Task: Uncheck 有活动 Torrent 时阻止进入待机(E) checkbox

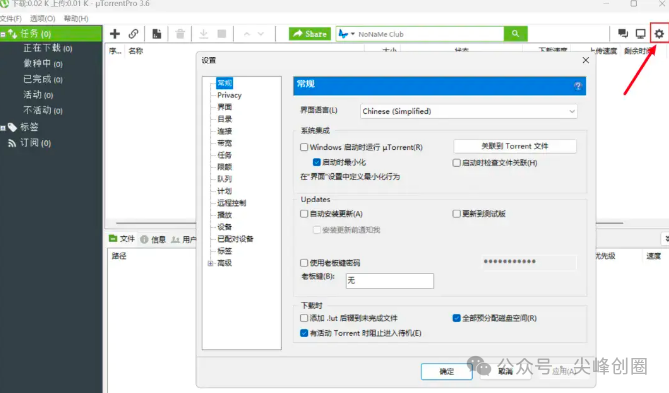Action: click(x=304, y=333)
